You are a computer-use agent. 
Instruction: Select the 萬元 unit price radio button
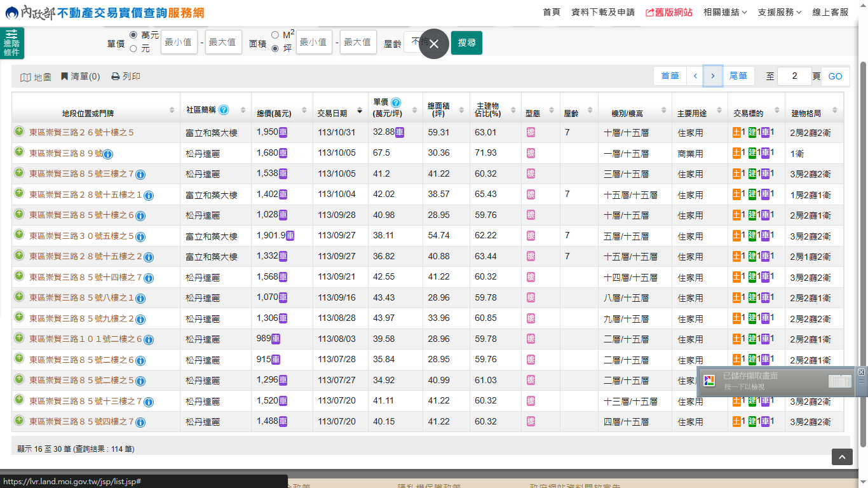pos(133,35)
